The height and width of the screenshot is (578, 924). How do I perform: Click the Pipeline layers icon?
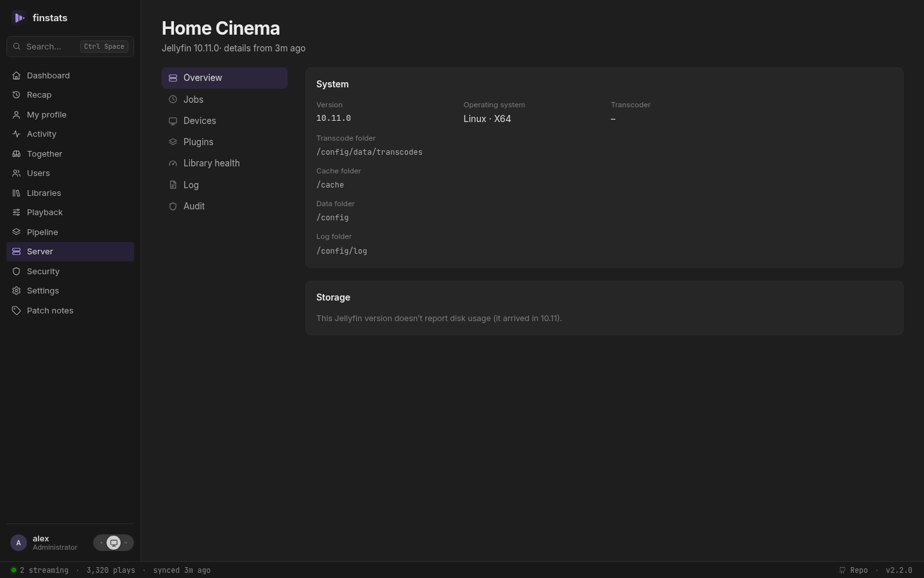16,232
